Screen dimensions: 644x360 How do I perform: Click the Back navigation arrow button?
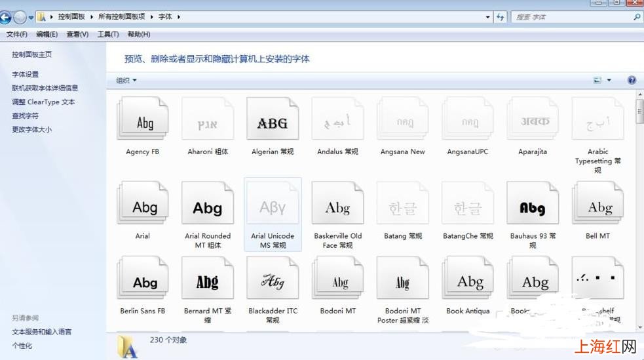(x=5, y=17)
